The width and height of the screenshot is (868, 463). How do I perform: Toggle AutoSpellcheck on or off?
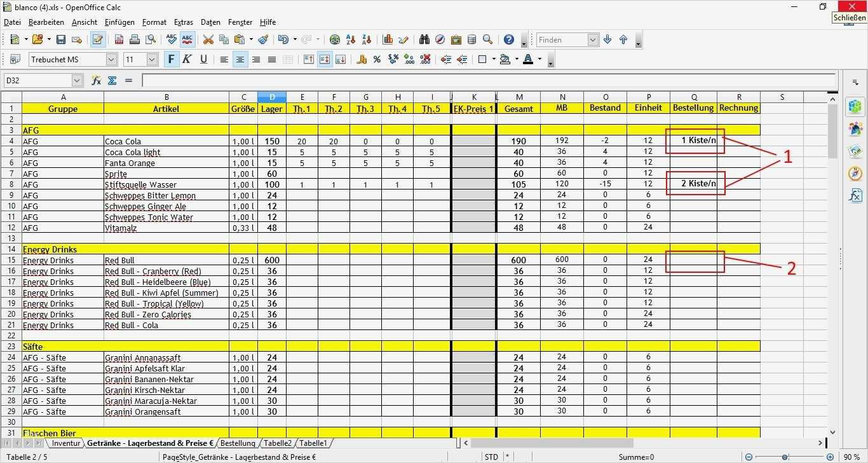(187, 39)
